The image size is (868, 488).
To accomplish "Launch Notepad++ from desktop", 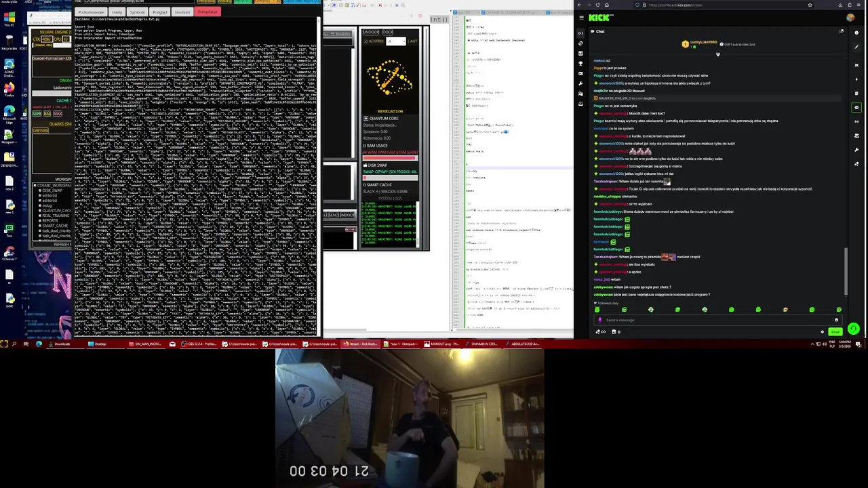I will click(9, 136).
